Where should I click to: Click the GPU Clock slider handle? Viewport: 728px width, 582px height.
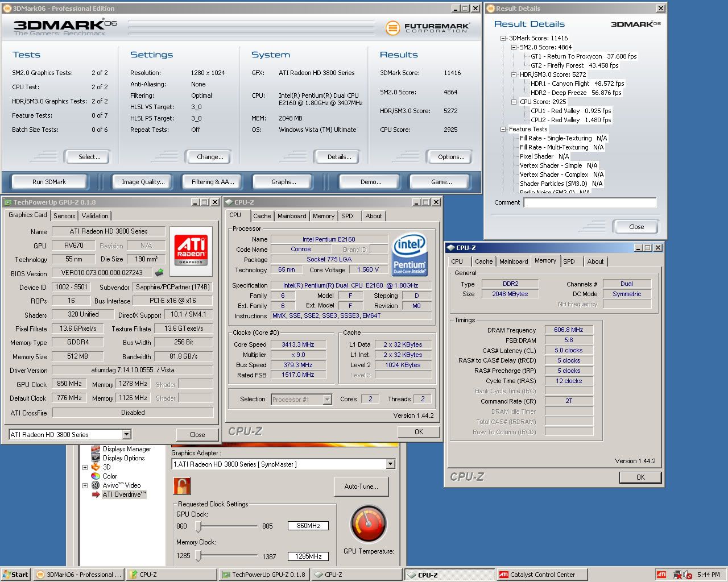pyautogui.click(x=198, y=526)
